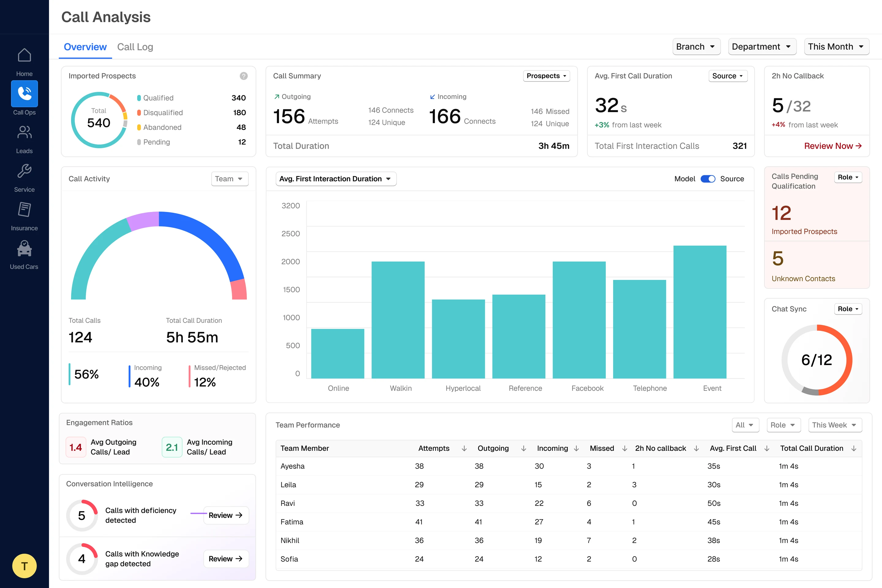The width and height of the screenshot is (882, 588).
Task: Click the yellow T user avatar
Action: [24, 566]
